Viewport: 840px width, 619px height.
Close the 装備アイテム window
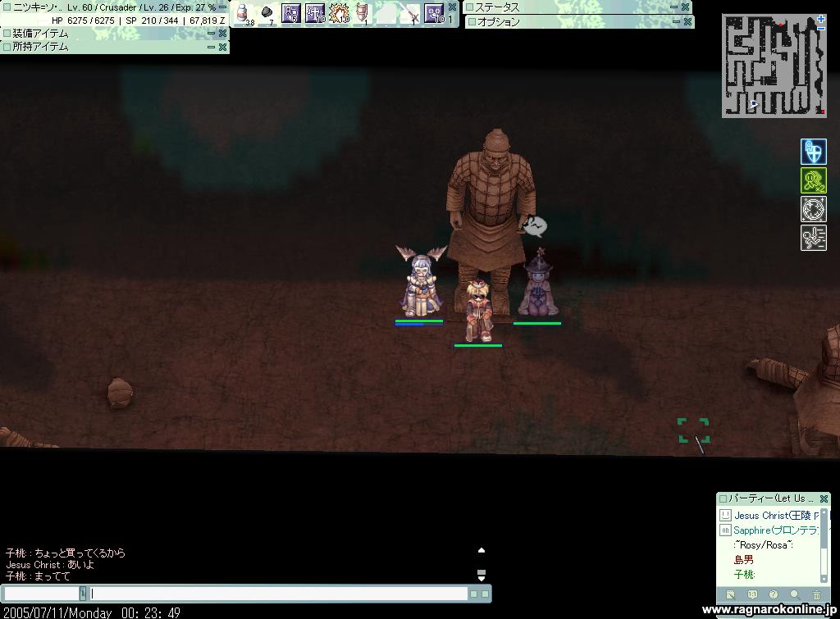223,33
